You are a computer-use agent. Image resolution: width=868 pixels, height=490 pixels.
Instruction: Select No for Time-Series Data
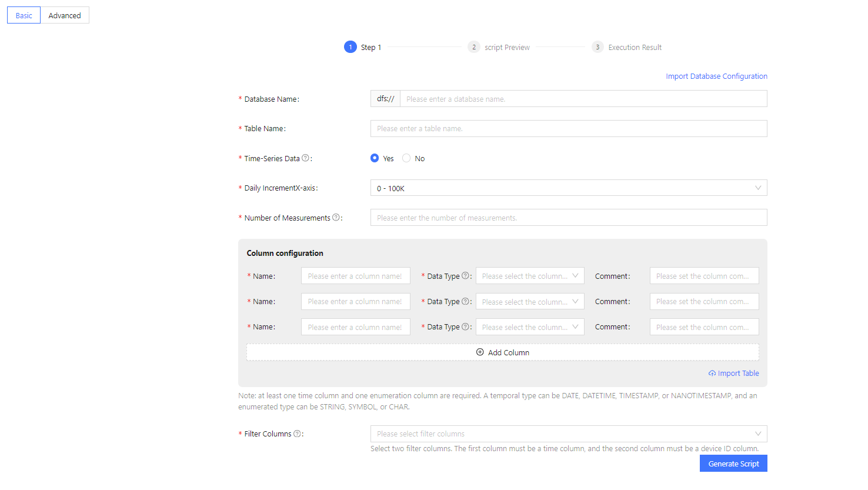[x=406, y=158]
